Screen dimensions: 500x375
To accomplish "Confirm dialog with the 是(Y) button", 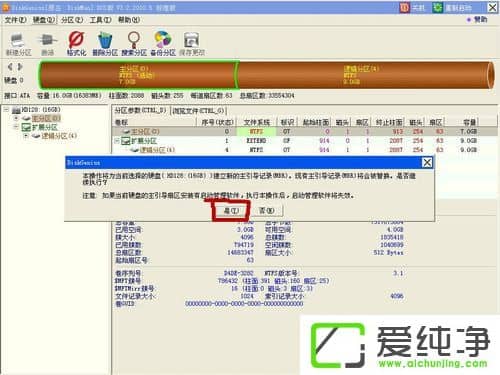I will click(231, 211).
